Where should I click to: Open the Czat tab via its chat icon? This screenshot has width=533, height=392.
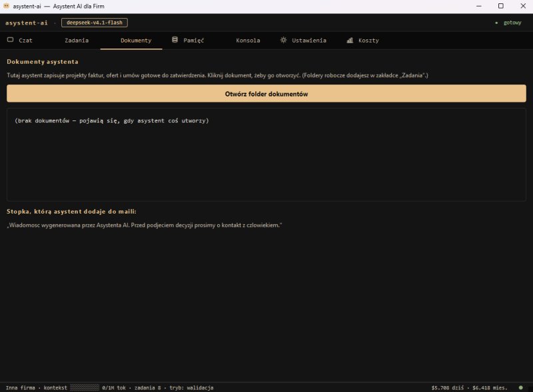coord(10,40)
